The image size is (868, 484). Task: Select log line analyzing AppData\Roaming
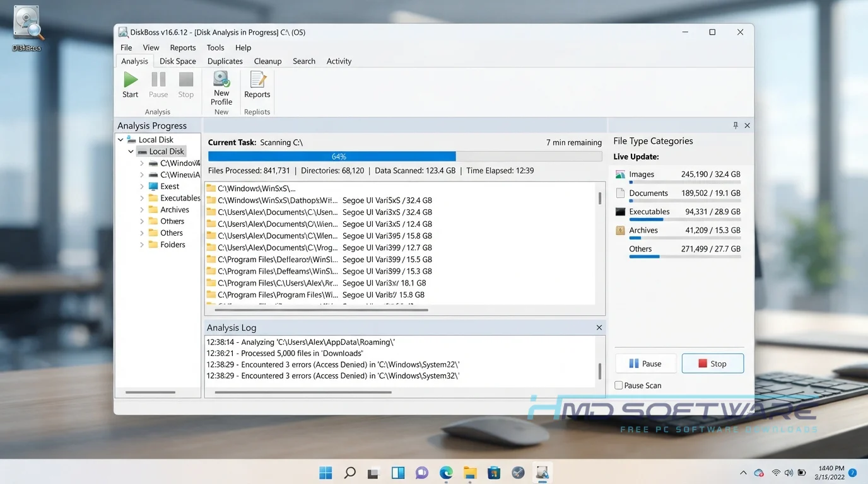point(301,342)
